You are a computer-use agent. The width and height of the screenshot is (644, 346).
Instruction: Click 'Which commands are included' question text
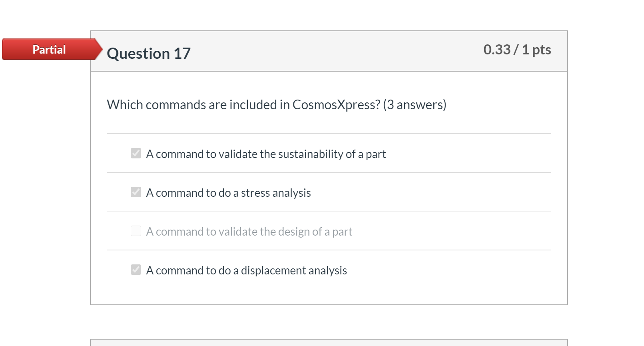pyautogui.click(x=192, y=105)
